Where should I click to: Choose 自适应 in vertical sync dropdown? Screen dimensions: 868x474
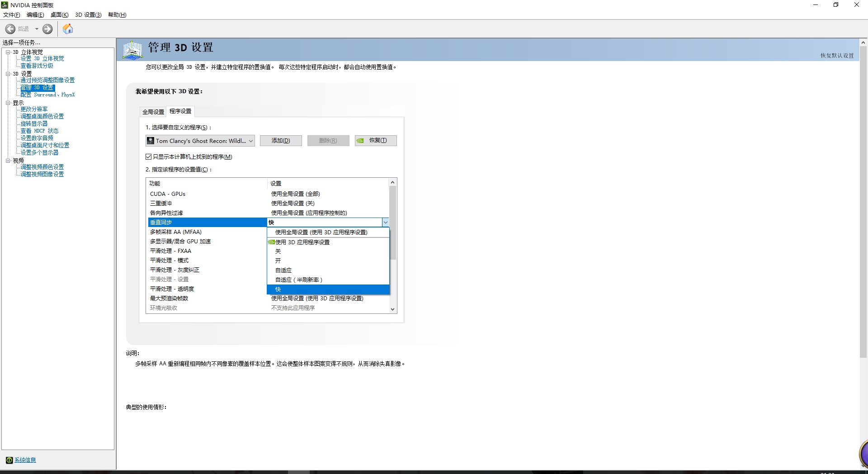coord(328,270)
